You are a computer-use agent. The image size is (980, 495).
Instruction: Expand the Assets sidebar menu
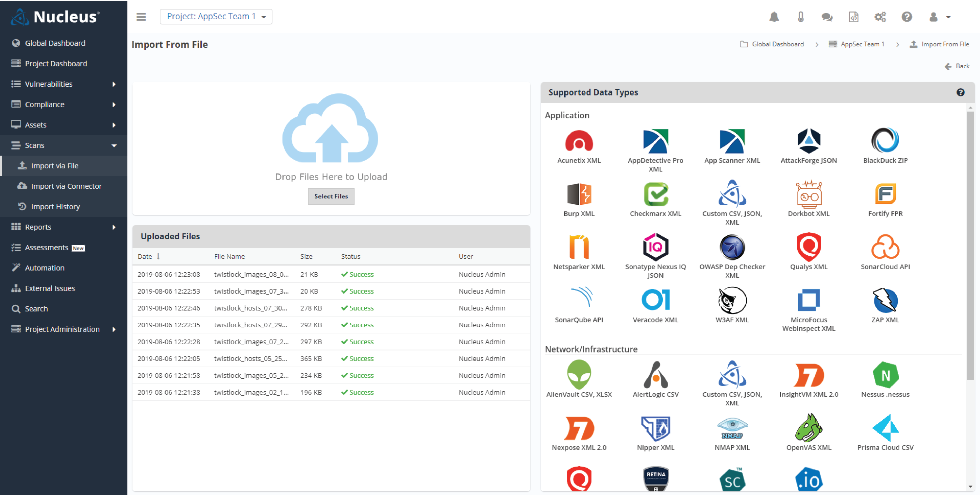[63, 125]
